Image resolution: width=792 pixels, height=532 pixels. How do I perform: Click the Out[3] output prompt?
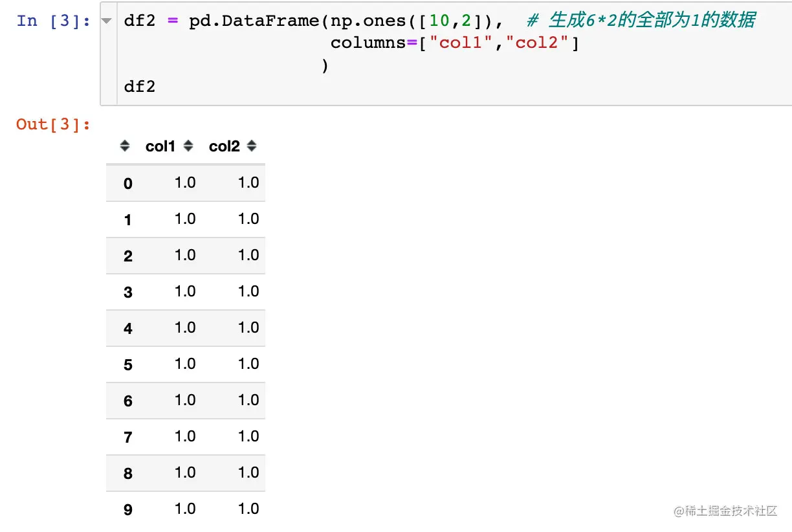tap(54, 124)
